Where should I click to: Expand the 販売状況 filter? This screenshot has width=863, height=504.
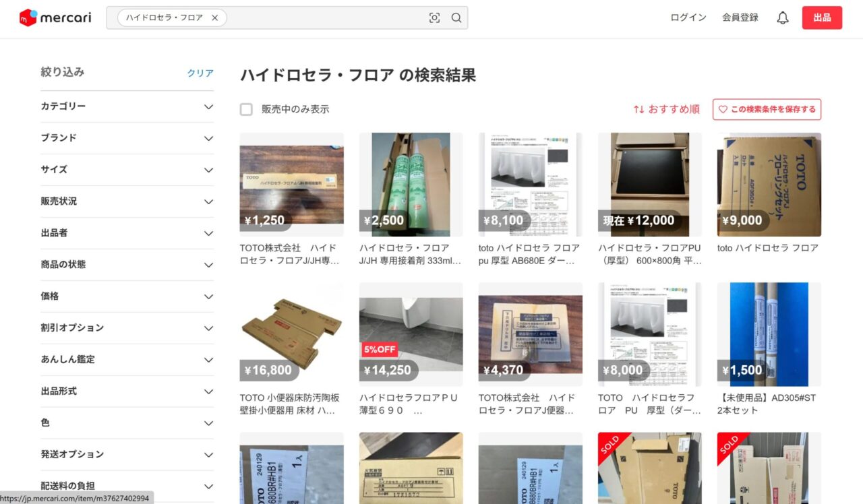(x=127, y=201)
